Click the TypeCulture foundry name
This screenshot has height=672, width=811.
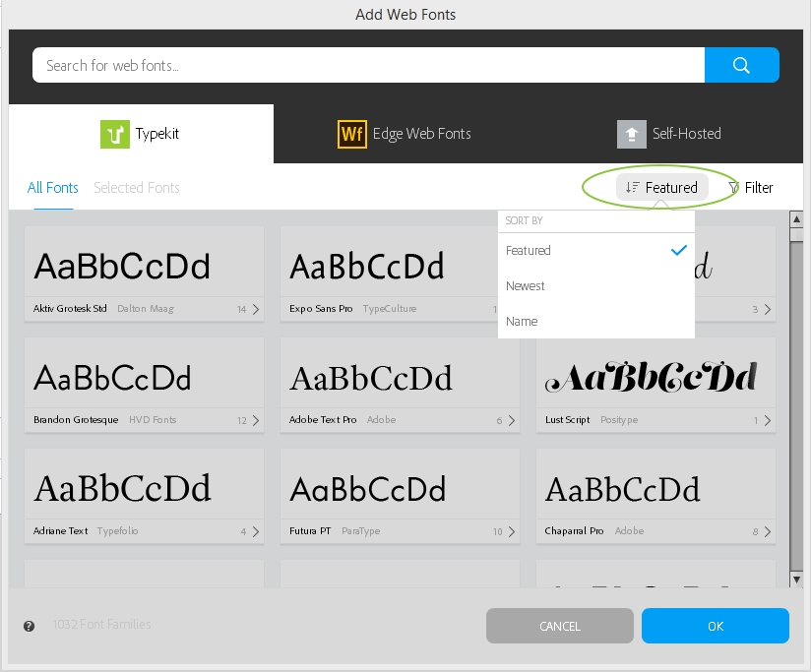[x=390, y=309]
